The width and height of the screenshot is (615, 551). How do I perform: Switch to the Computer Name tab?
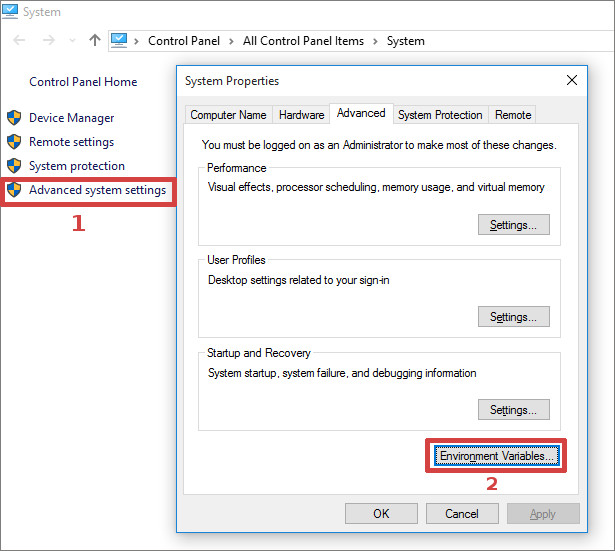228,115
